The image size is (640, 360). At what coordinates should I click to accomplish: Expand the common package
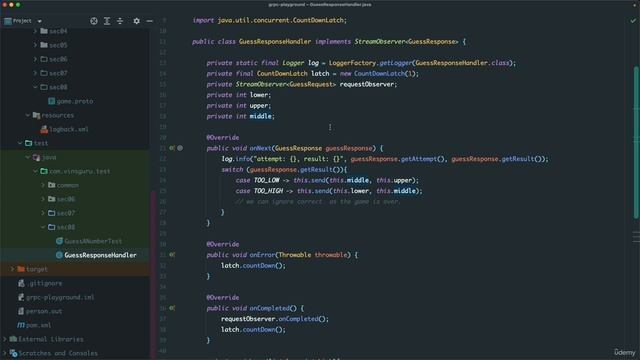43,185
